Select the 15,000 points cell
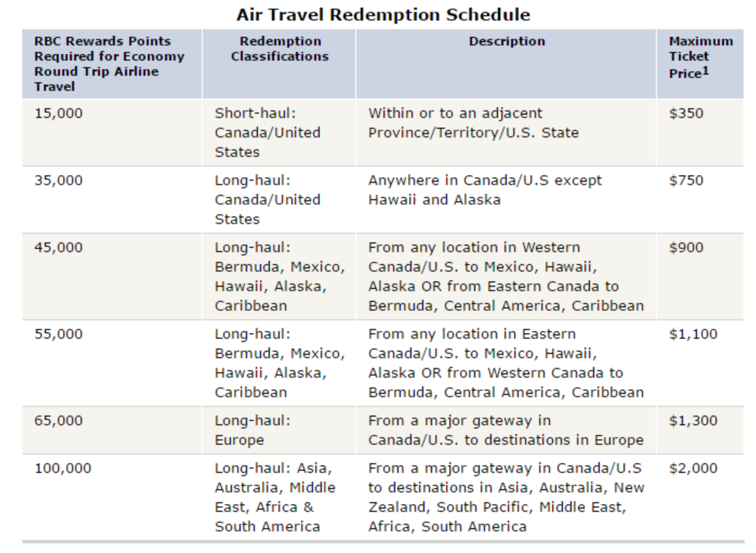Screen dimensions: 756x553 coord(58,113)
